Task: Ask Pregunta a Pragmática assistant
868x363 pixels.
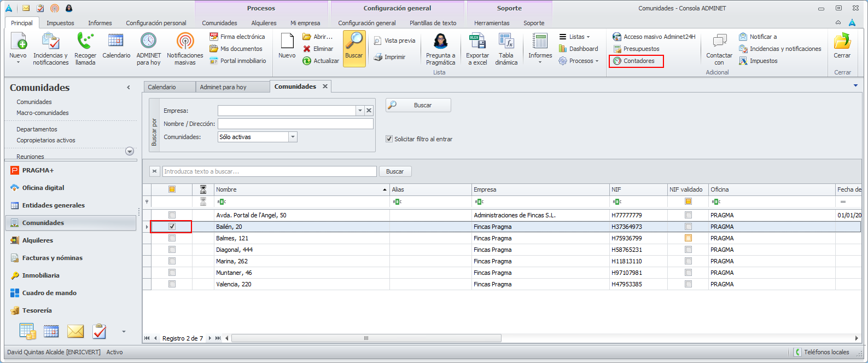Action: 440,49
